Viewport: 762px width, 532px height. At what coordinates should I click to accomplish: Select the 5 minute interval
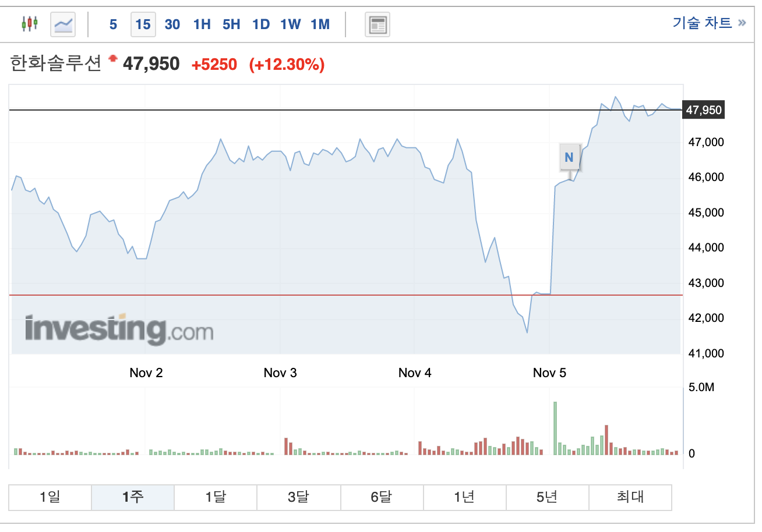113,24
